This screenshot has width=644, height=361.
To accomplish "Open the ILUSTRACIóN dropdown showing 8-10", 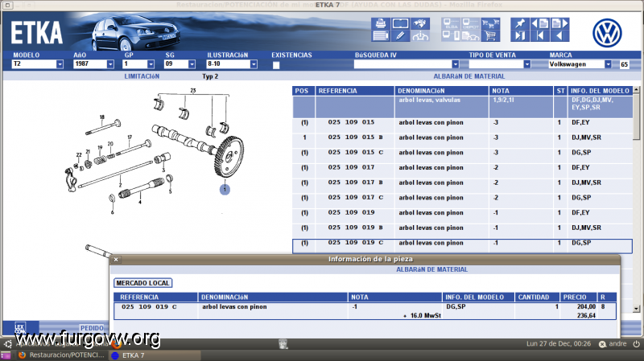I will click(x=254, y=64).
